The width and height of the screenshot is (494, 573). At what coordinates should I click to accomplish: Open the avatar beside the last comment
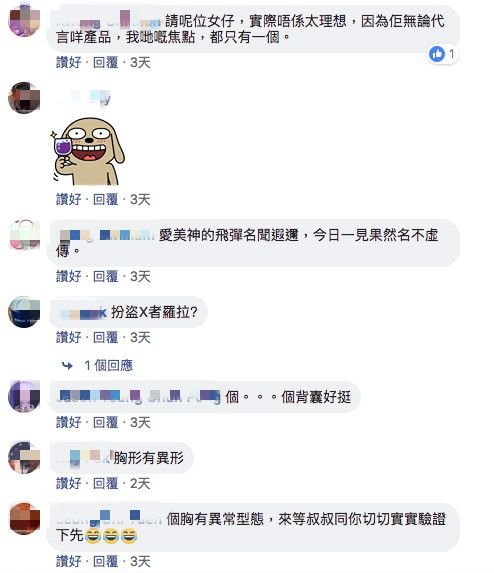[x=24, y=519]
